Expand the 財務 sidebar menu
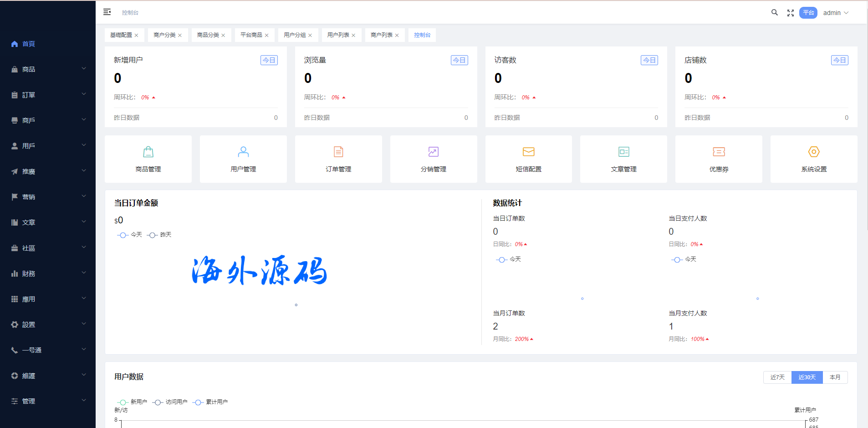Viewport: 868px width, 428px height. tap(48, 273)
